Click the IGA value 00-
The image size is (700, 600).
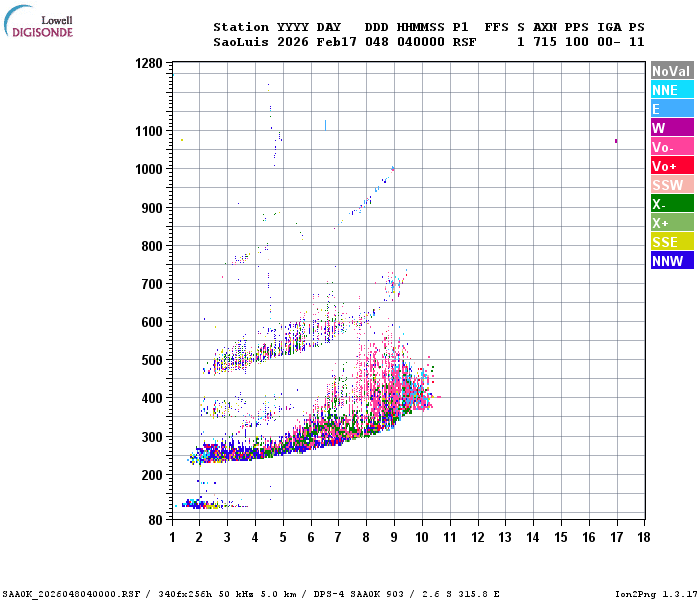click(609, 42)
